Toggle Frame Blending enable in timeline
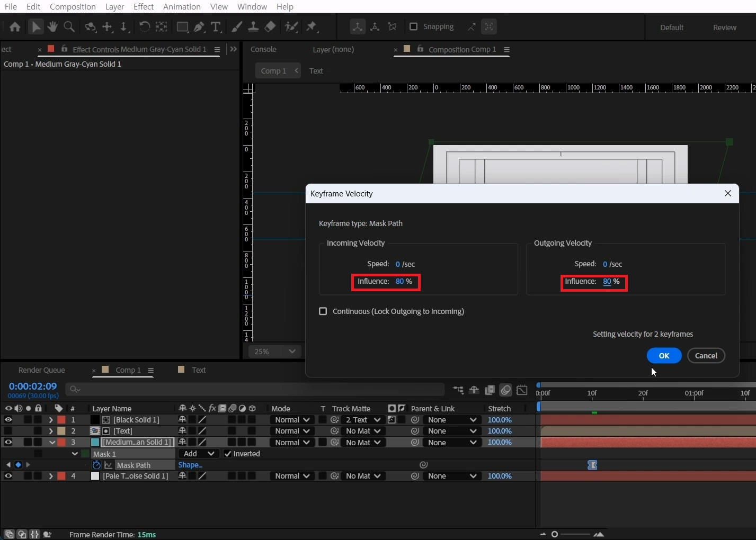Screen dimensions: 756x540 (x=490, y=390)
